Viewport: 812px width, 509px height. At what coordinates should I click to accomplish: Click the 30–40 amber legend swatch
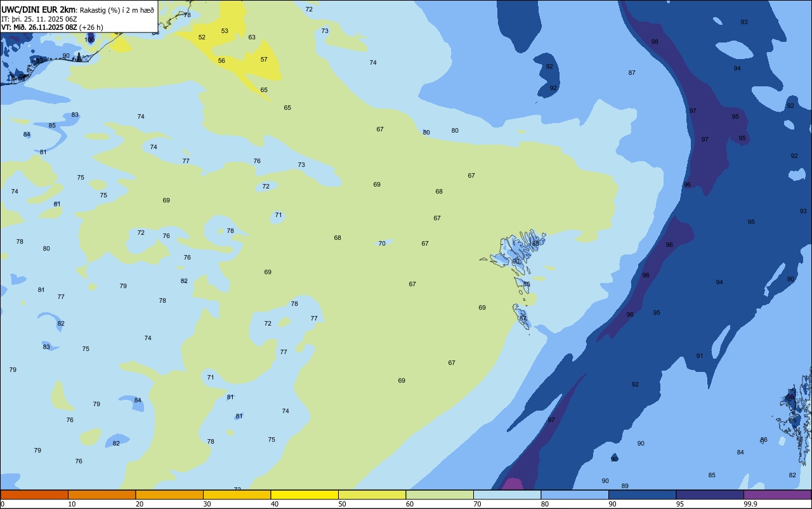[x=237, y=494]
